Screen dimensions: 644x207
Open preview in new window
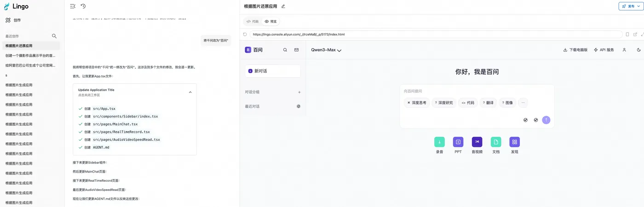(635, 34)
